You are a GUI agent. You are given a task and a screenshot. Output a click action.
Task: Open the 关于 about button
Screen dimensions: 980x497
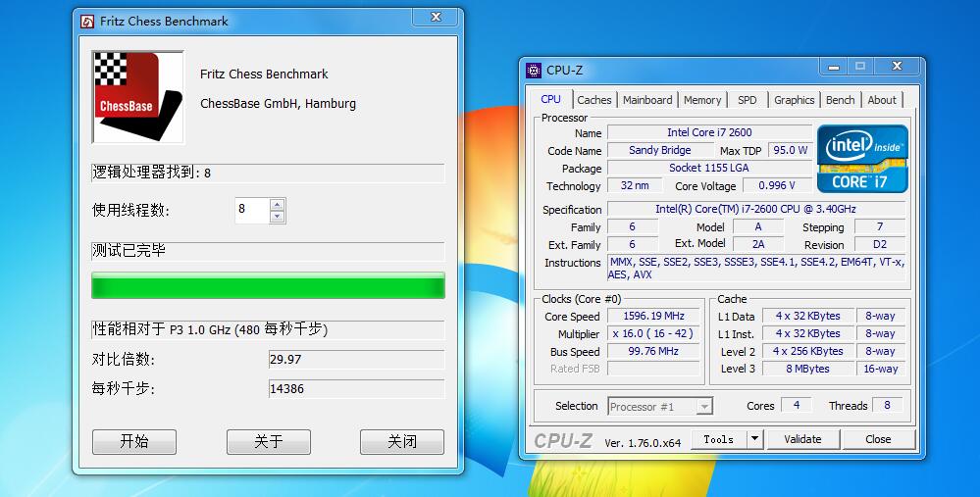click(x=269, y=442)
